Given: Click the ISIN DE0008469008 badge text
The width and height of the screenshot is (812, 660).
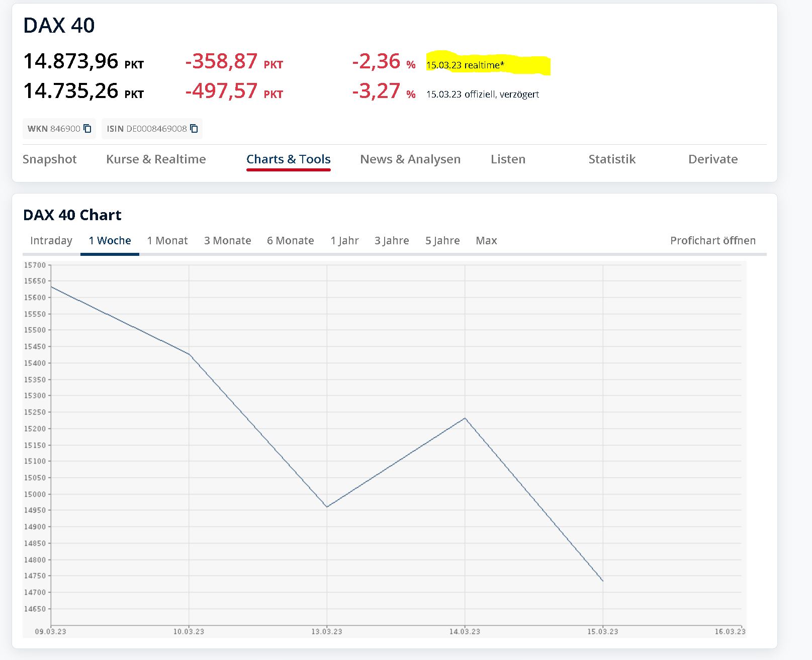Looking at the screenshot, I should 147,129.
